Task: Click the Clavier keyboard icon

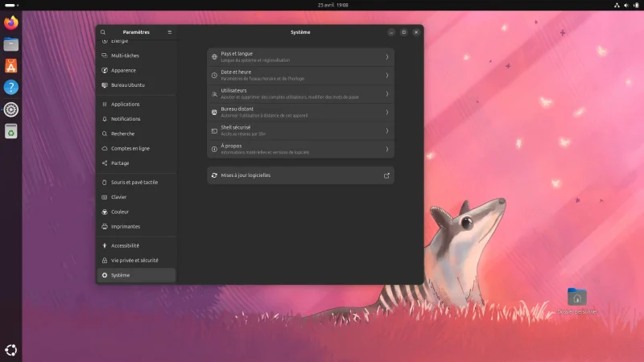Action: (105, 197)
